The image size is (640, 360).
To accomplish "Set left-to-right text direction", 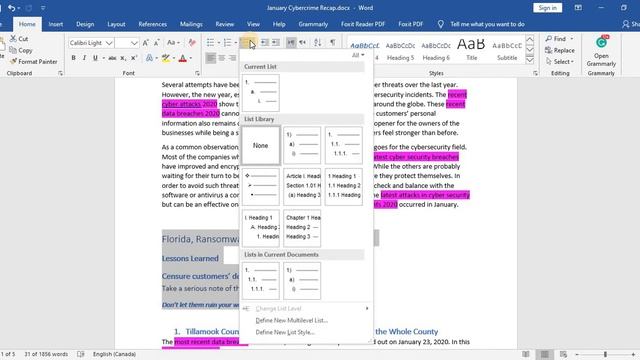I will click(291, 42).
